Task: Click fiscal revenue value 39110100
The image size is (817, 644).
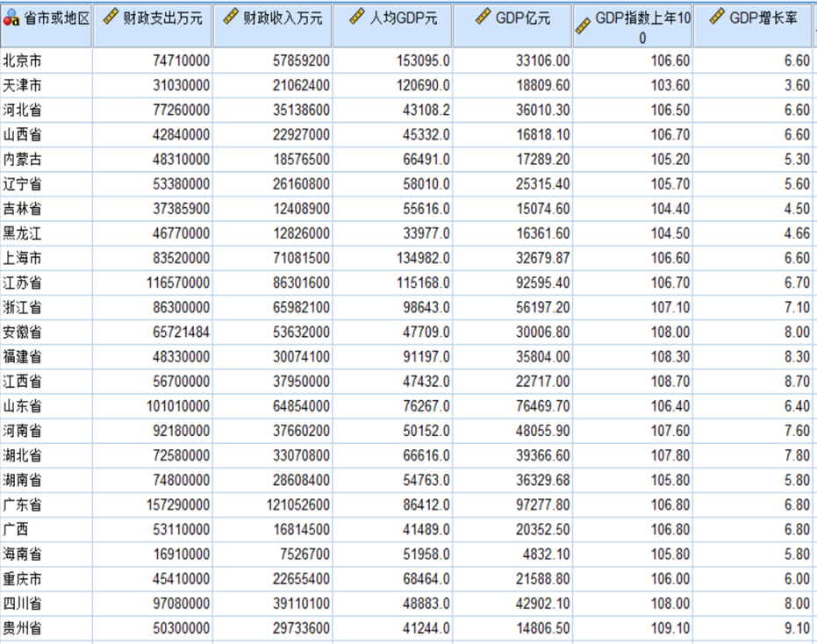Action: pos(301,604)
